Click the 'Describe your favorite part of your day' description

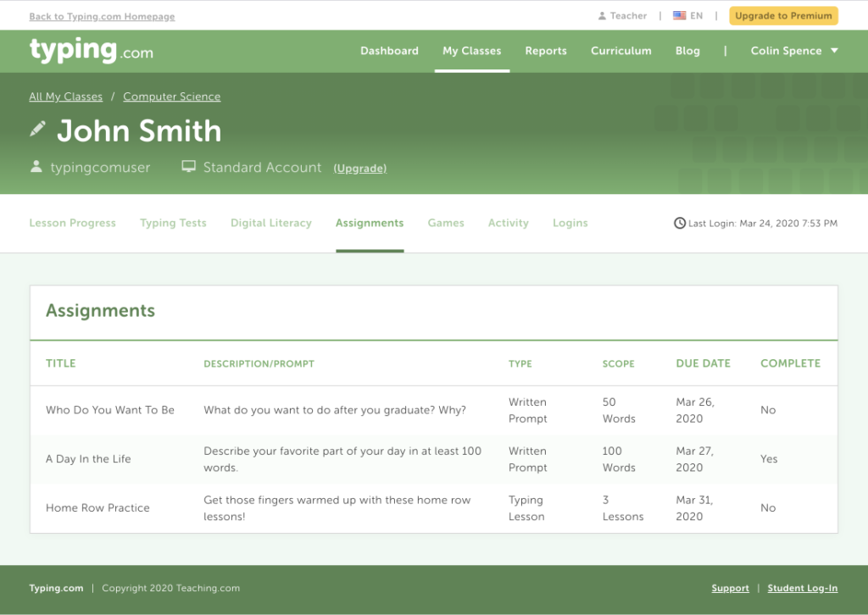[x=342, y=459]
